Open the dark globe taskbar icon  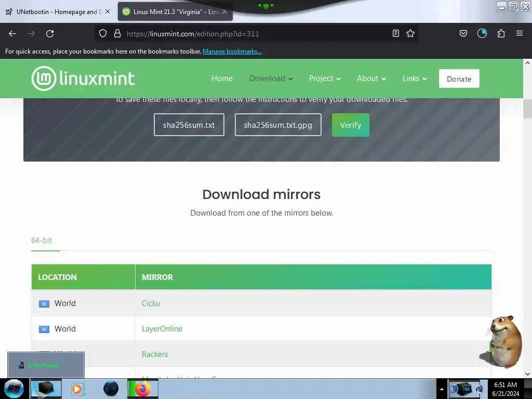tap(111, 389)
